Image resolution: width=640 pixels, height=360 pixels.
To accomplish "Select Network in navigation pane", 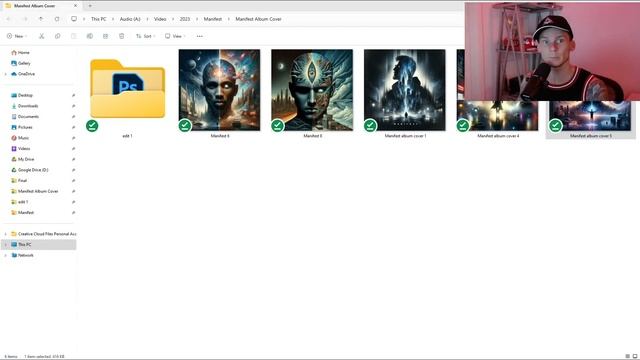I will (22, 255).
